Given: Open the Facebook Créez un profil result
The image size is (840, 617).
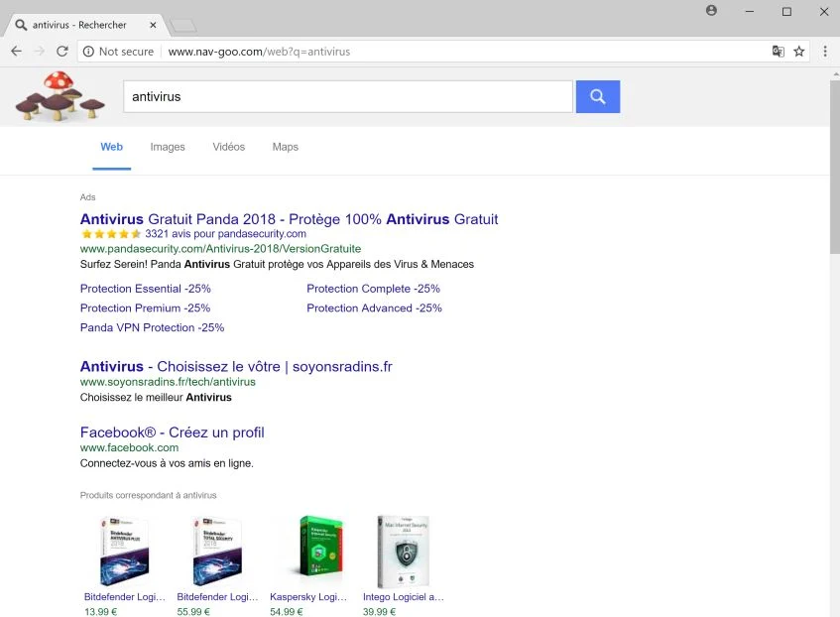Looking at the screenshot, I should pyautogui.click(x=172, y=432).
